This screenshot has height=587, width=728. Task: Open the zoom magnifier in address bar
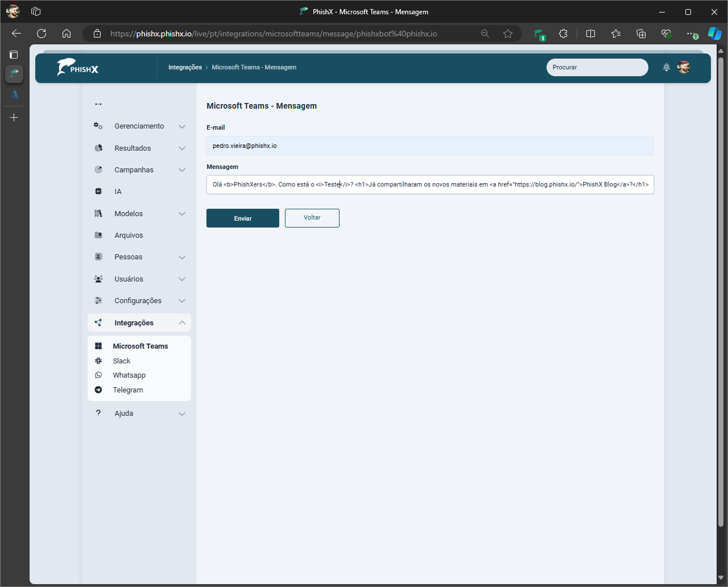pos(485,34)
